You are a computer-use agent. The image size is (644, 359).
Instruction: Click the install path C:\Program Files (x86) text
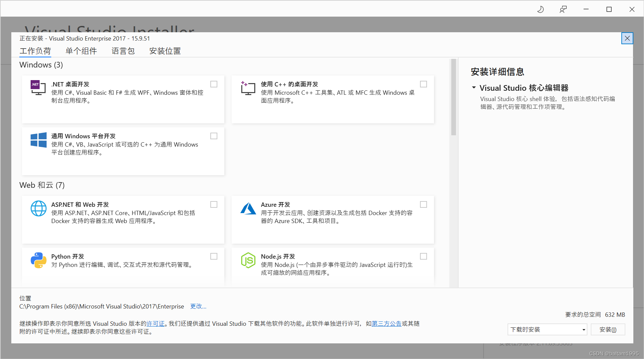102,306
